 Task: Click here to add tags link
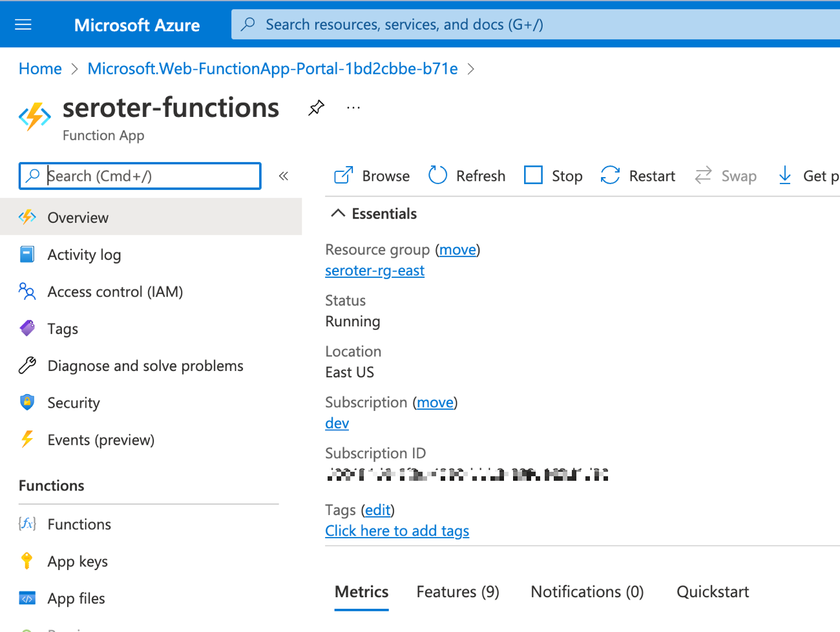pos(397,531)
